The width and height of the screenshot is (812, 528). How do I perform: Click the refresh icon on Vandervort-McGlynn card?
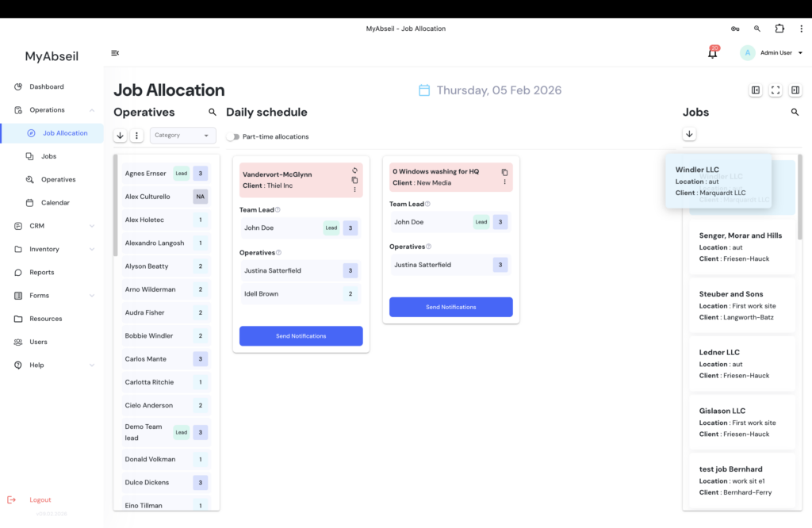(354, 170)
